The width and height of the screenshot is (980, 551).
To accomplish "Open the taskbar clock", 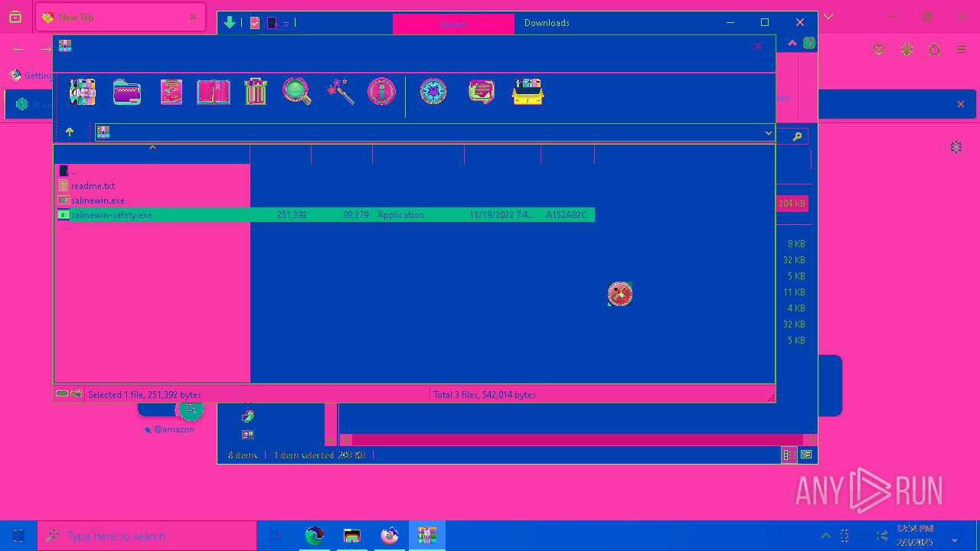I will (x=915, y=536).
